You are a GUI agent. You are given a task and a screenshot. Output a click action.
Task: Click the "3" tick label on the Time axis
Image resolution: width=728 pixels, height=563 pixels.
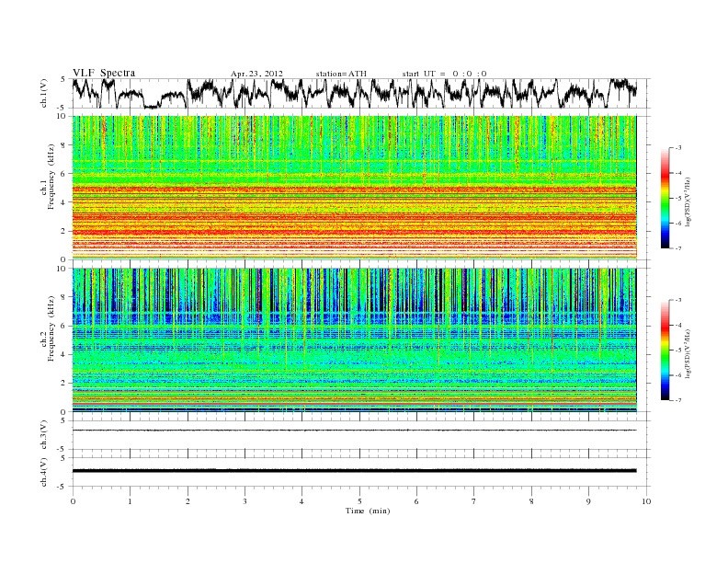(x=245, y=501)
